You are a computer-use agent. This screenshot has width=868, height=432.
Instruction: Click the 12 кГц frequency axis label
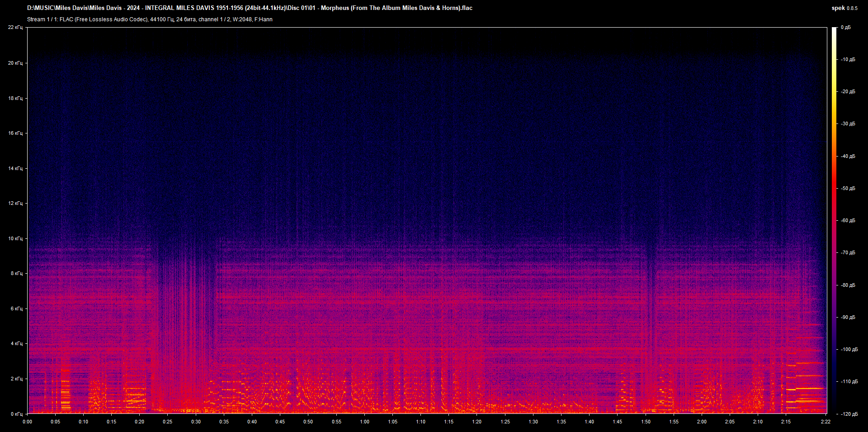[15, 203]
